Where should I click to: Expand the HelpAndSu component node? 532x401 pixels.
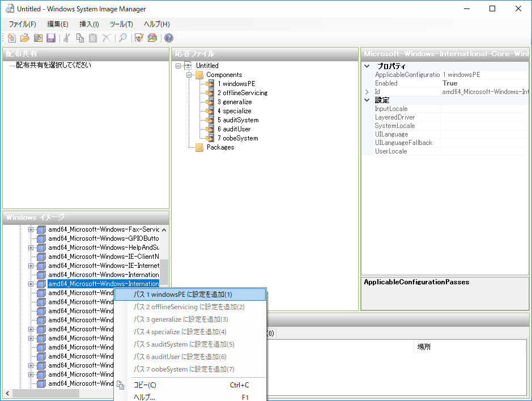tap(31, 248)
